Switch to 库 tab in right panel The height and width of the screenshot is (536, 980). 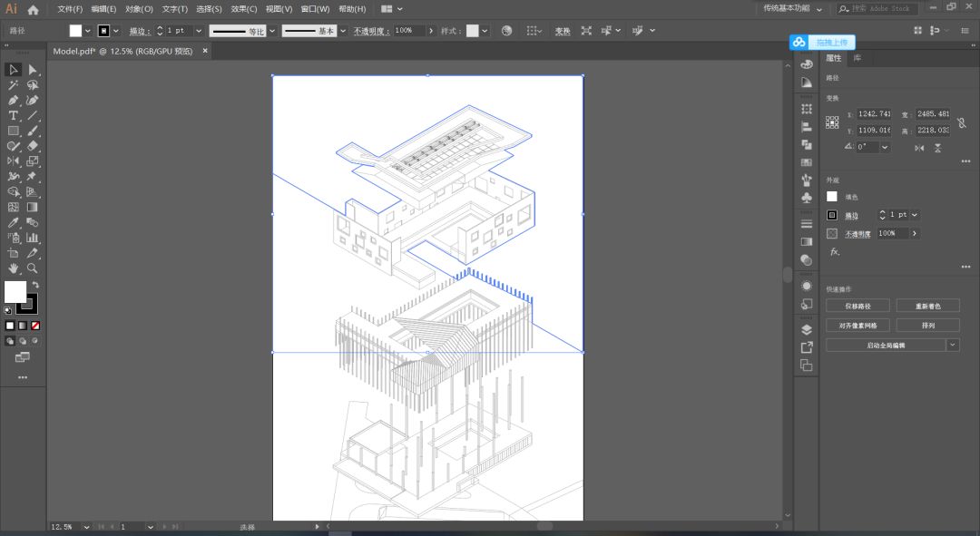[x=857, y=58]
